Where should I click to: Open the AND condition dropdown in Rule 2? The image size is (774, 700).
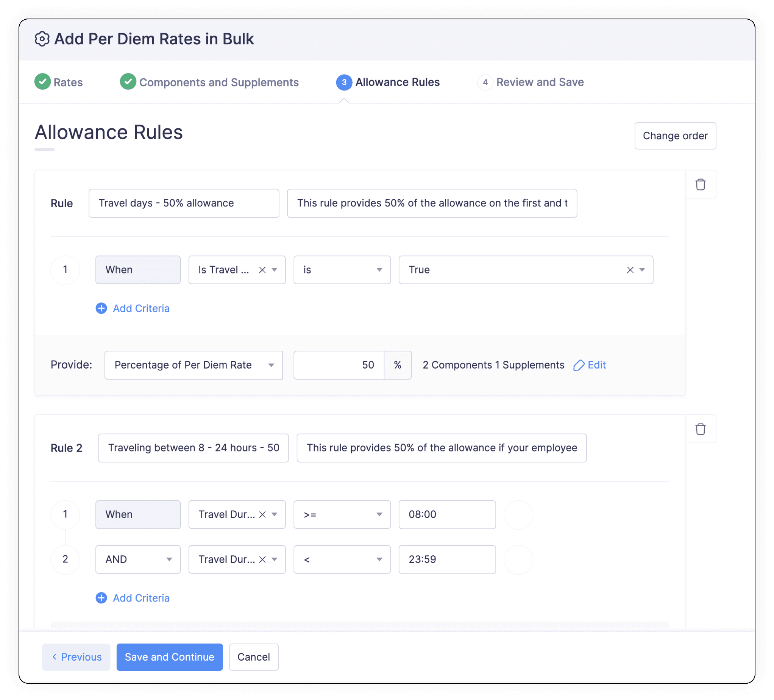(138, 559)
